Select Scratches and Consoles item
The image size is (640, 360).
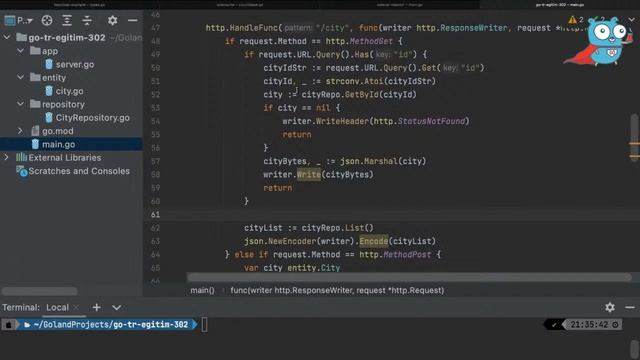[x=79, y=171]
